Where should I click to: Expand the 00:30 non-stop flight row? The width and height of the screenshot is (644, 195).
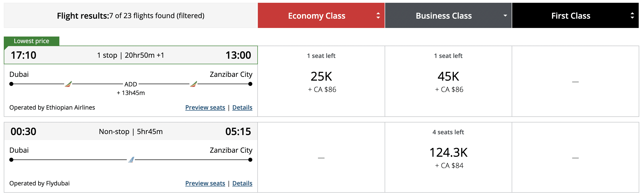131,132
